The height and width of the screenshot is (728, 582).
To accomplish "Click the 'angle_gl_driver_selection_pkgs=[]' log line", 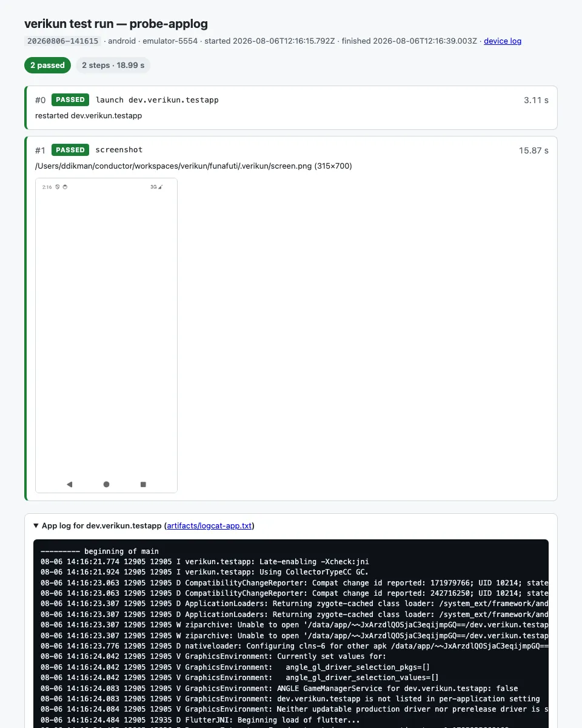I will (x=235, y=667).
